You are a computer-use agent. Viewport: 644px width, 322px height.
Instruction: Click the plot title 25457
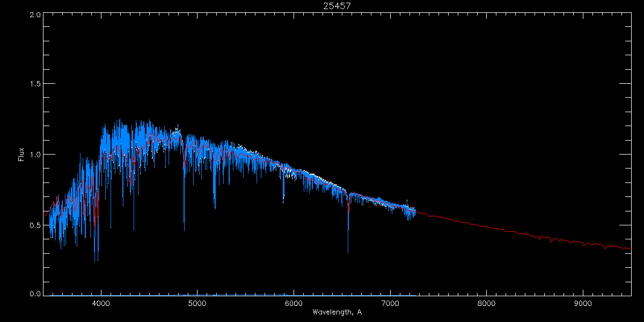tap(337, 6)
